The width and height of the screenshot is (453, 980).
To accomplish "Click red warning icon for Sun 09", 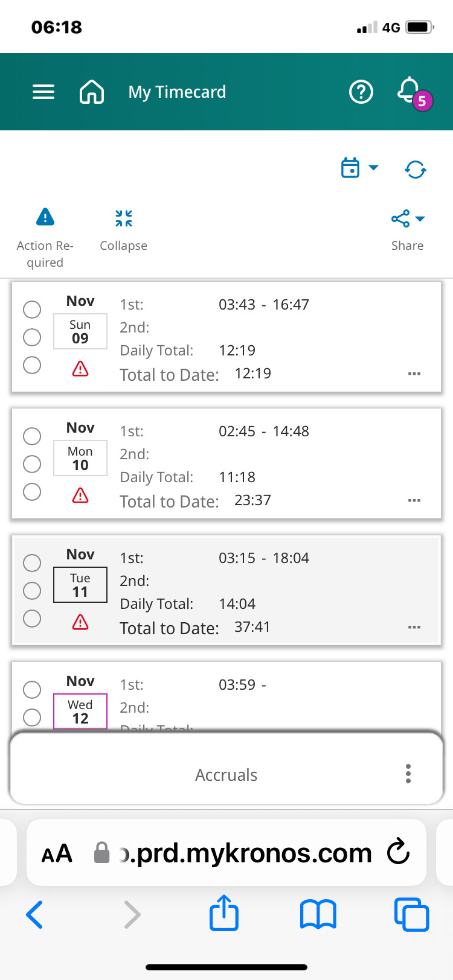I will (80, 368).
